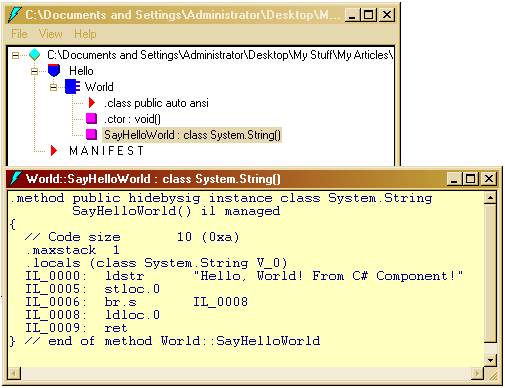Select the World class row

[x=99, y=87]
